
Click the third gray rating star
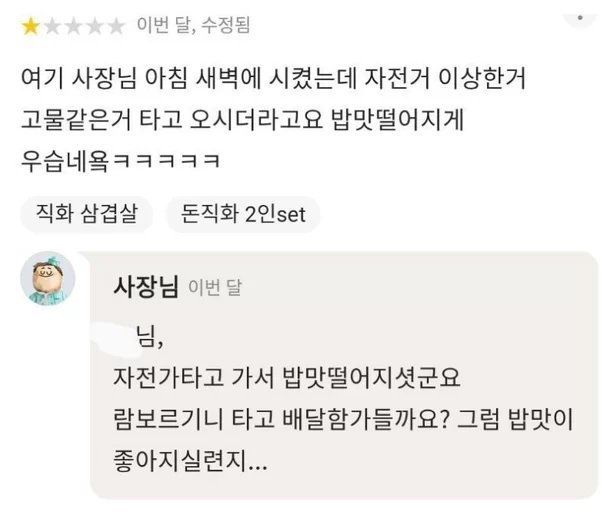pos(73,27)
